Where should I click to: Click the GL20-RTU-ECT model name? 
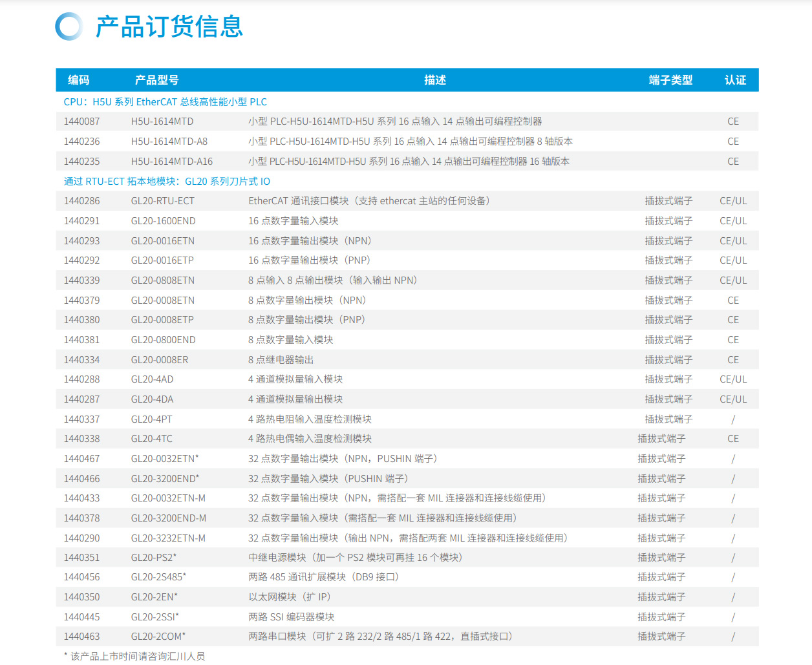[x=162, y=201]
